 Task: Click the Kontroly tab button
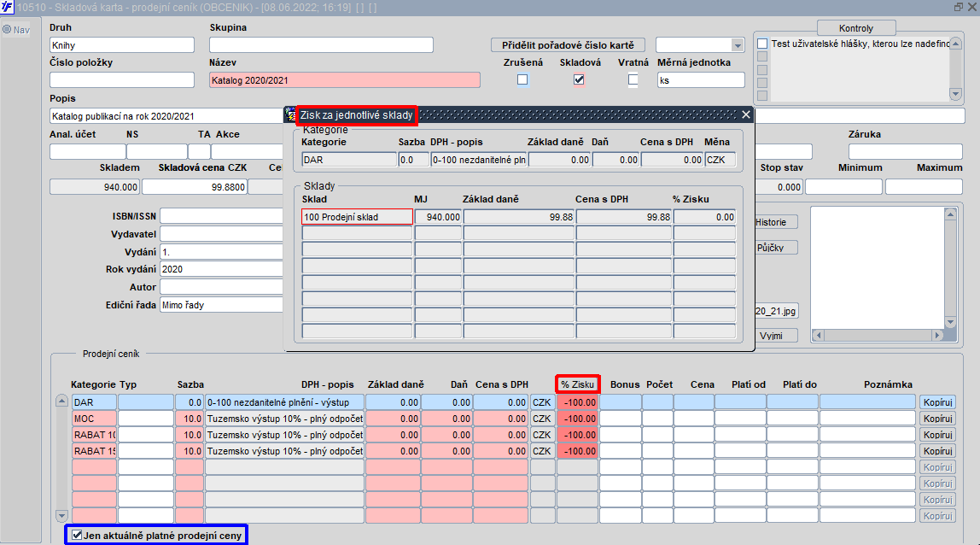pos(856,28)
